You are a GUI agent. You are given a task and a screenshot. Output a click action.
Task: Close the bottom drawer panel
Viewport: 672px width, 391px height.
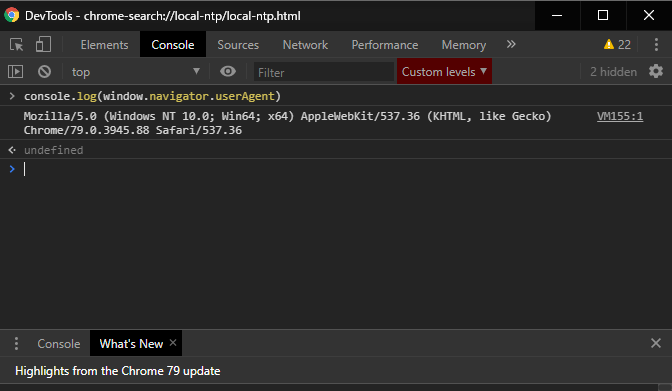[x=656, y=343]
